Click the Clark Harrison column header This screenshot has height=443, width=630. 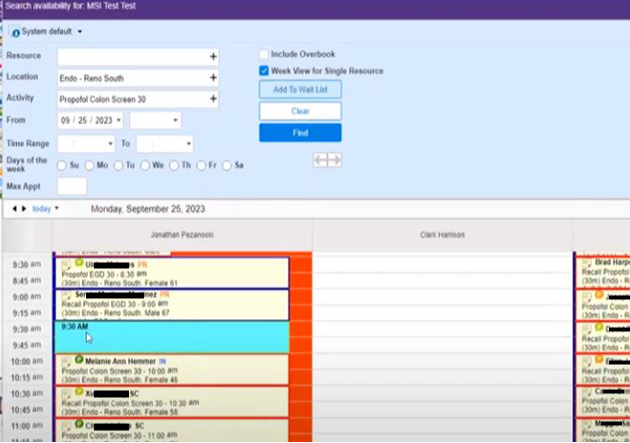coord(442,235)
